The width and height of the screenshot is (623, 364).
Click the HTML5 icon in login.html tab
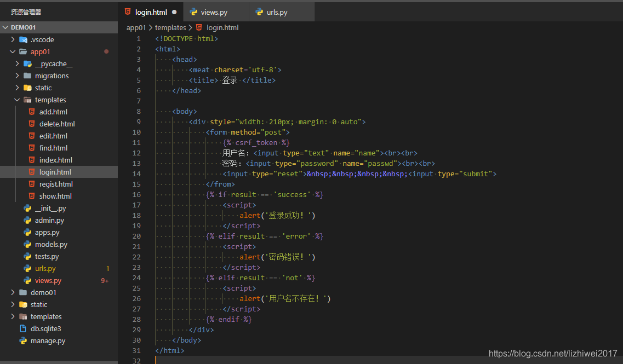[128, 11]
